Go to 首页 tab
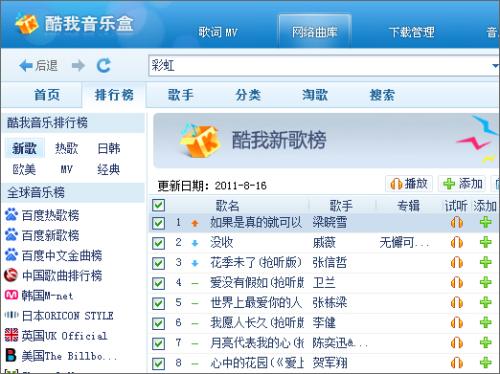 click(47, 95)
